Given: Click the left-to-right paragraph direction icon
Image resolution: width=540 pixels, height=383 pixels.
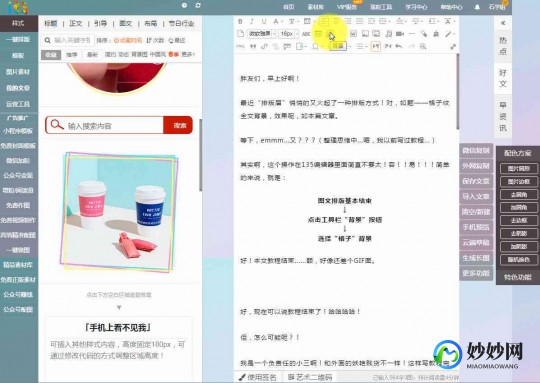Looking at the screenshot, I should (x=376, y=46).
